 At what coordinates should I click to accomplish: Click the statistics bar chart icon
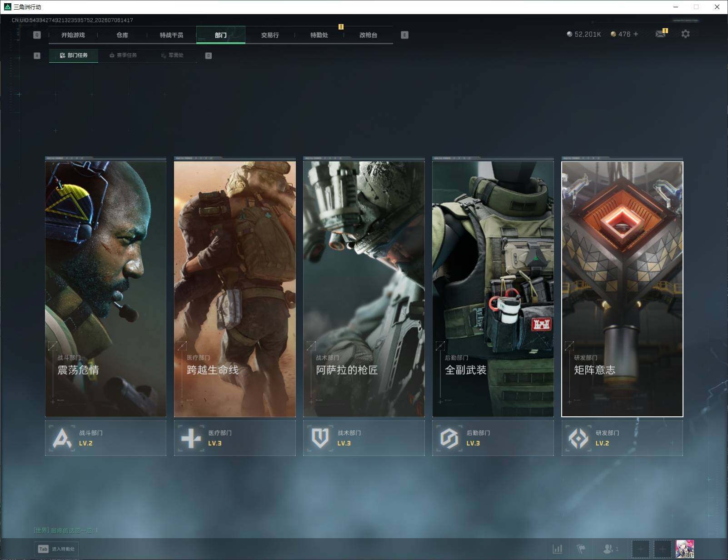[x=558, y=549]
